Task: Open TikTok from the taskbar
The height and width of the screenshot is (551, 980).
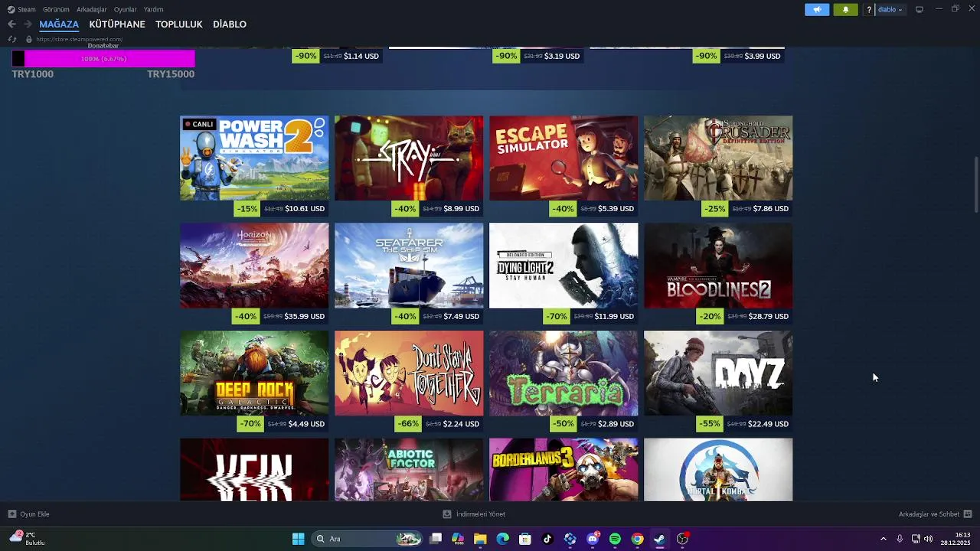Action: pyautogui.click(x=547, y=539)
